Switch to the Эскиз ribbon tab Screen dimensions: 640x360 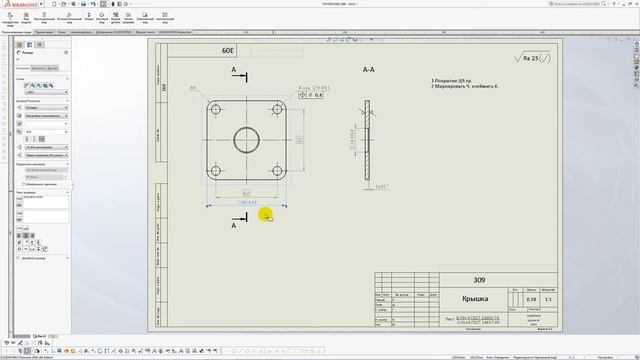click(x=62, y=32)
